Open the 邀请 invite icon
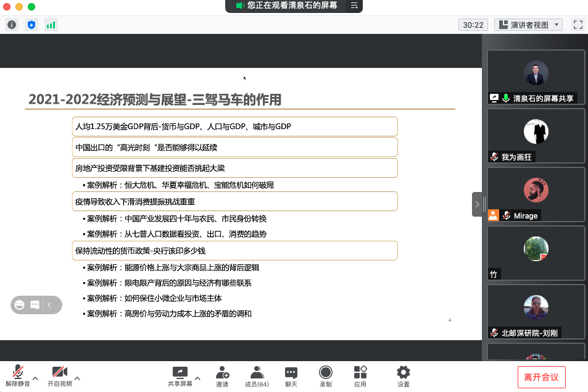 pyautogui.click(x=222, y=376)
